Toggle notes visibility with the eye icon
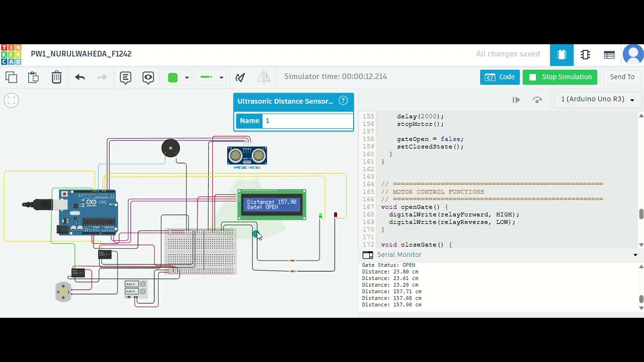 tap(148, 77)
